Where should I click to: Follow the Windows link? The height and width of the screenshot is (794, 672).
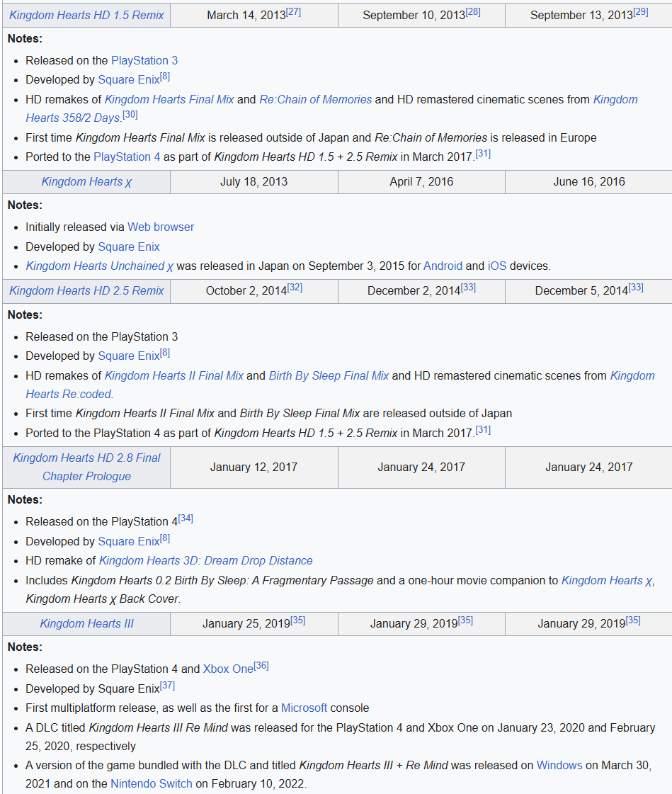559,766
